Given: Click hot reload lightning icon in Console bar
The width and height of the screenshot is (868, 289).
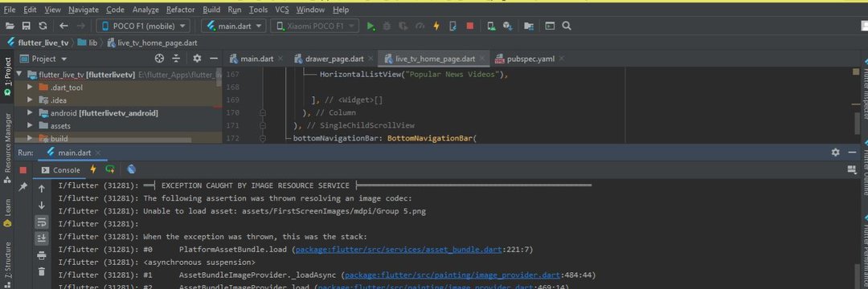Looking at the screenshot, I should [x=93, y=169].
